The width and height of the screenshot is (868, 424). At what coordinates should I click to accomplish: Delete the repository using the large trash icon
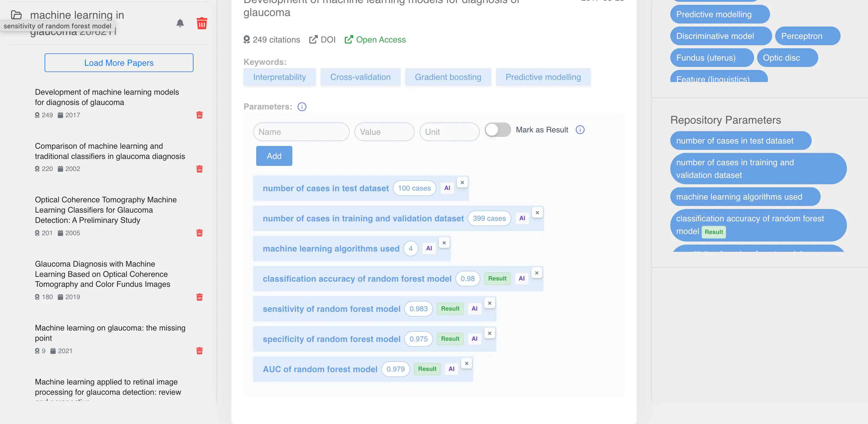pos(202,23)
